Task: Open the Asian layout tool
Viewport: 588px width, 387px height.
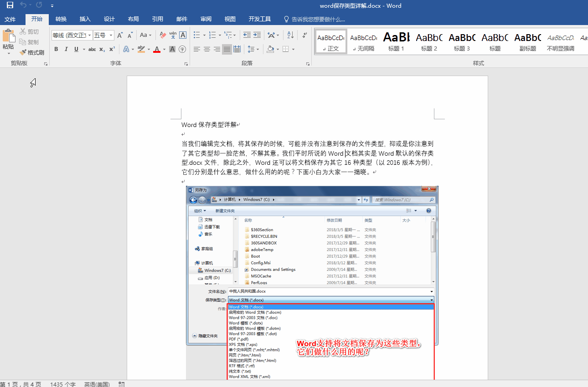Action: [x=271, y=35]
